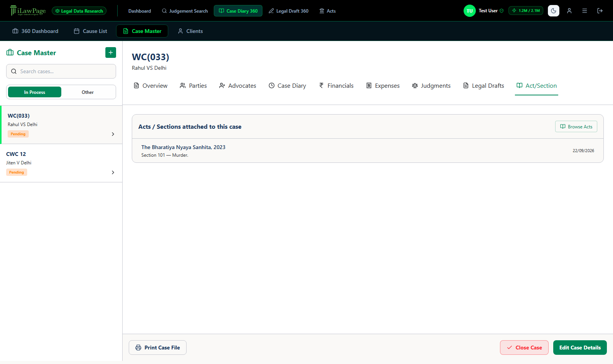613x364 pixels.
Task: Click the credits usage badge 1.2M / 2.1M
Action: point(526,11)
